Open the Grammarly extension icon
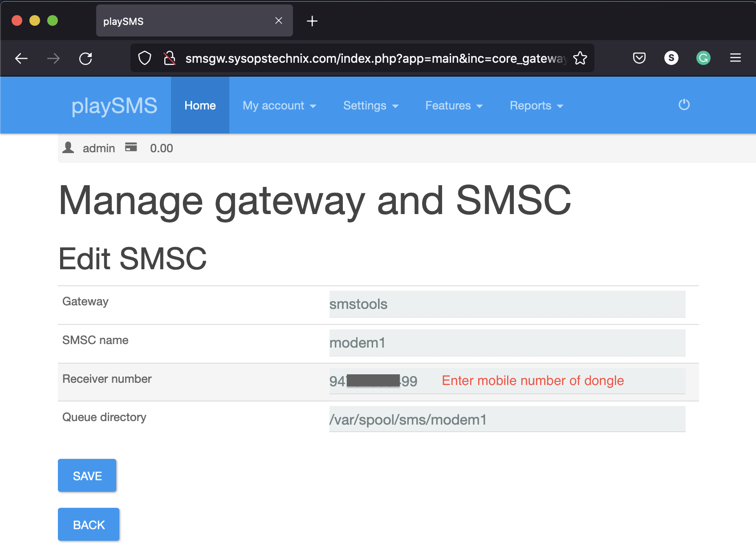Image resolution: width=756 pixels, height=551 pixels. (x=703, y=58)
